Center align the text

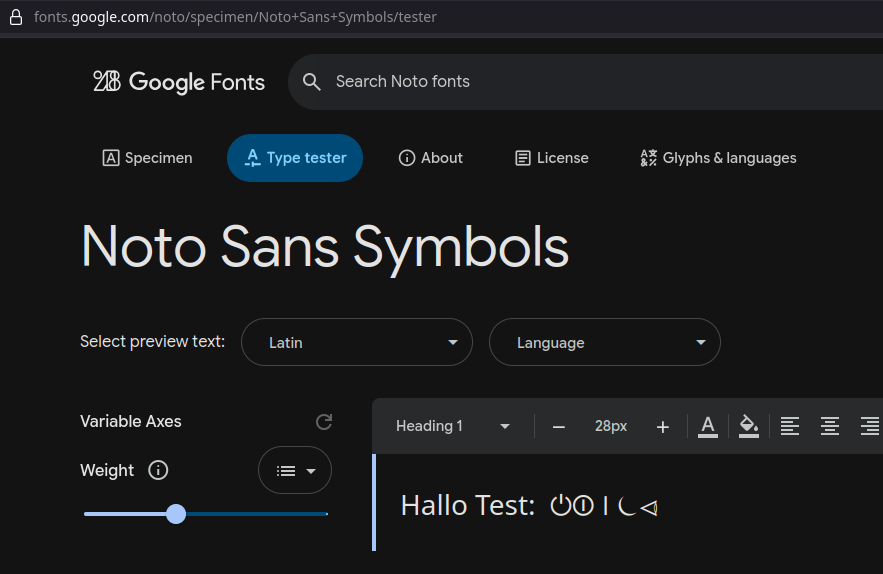tap(829, 427)
